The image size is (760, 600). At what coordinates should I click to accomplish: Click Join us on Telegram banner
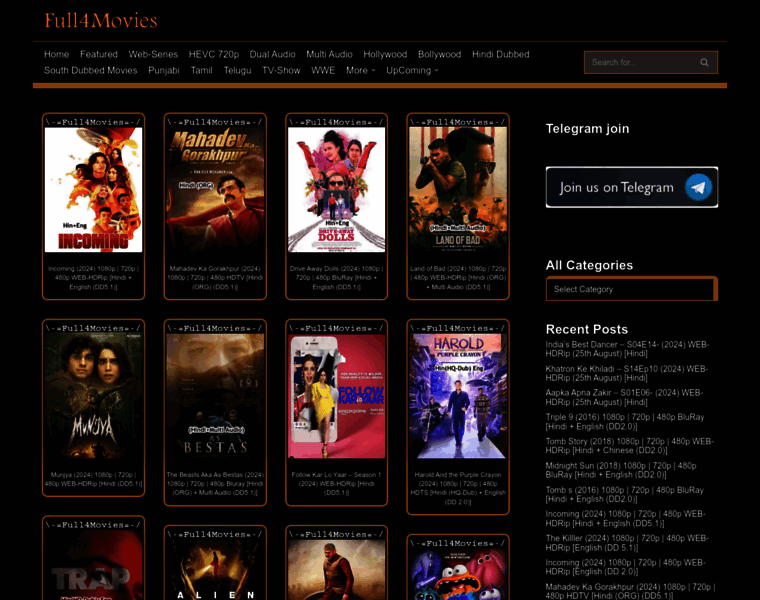(x=632, y=187)
